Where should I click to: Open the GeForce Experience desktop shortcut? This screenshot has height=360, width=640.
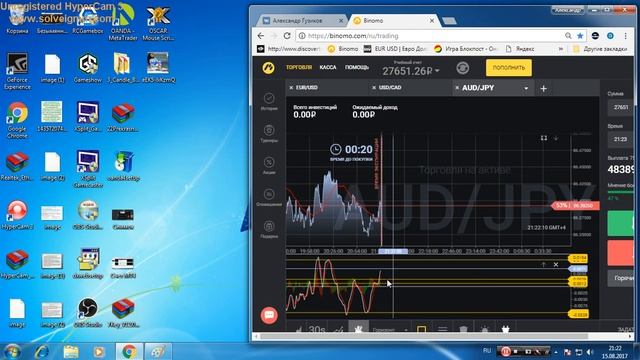17,71
